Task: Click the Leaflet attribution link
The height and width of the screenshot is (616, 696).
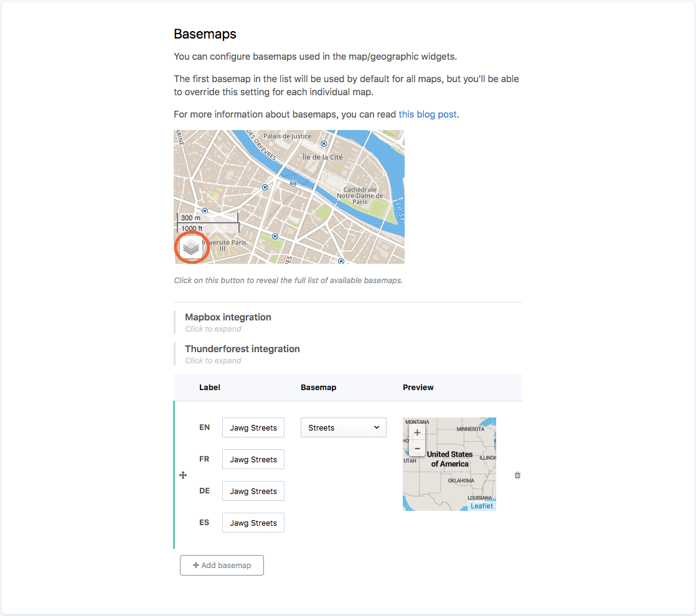Action: [x=482, y=506]
